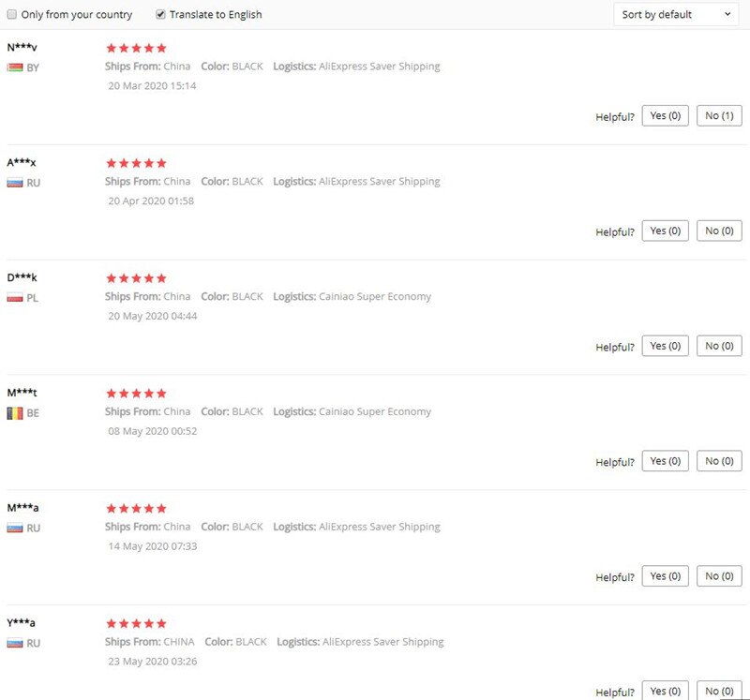Mark N***v's review helpful with Yes (0)
Image resolution: width=750 pixels, height=700 pixels.
(665, 115)
